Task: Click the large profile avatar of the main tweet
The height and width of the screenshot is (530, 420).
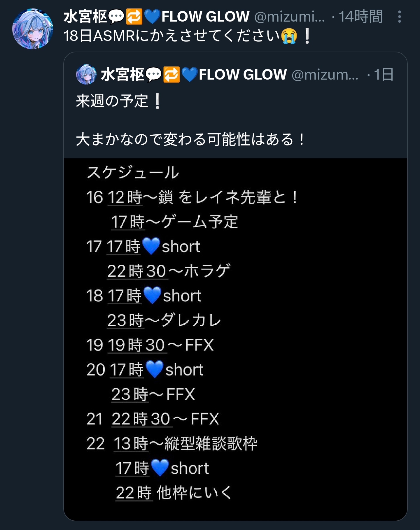Action: point(33,29)
